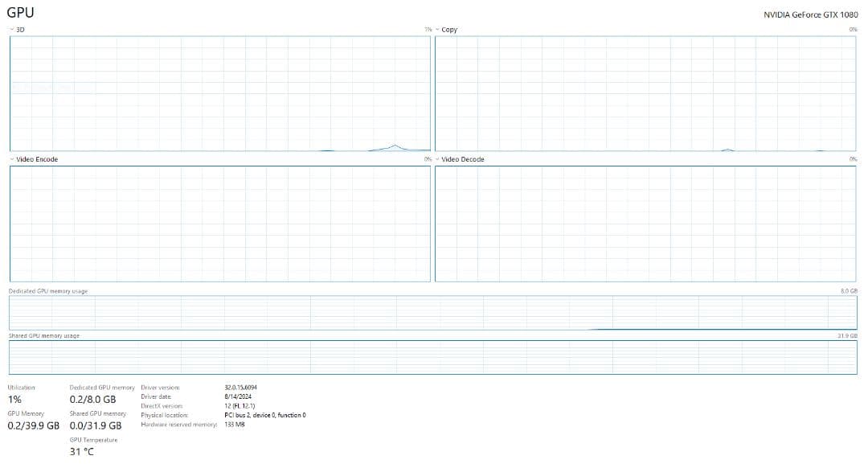868x464 pixels.
Task: Click inside the Copy engine usage graph
Action: (x=646, y=93)
